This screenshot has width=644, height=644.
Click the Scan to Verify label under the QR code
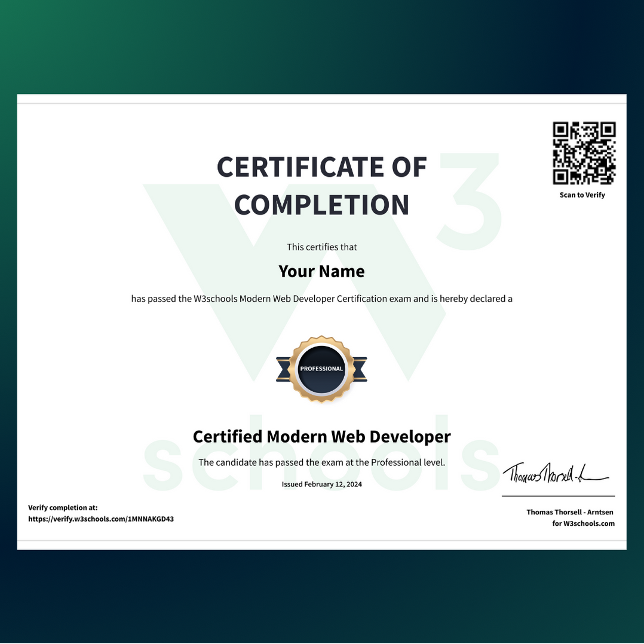click(x=582, y=195)
